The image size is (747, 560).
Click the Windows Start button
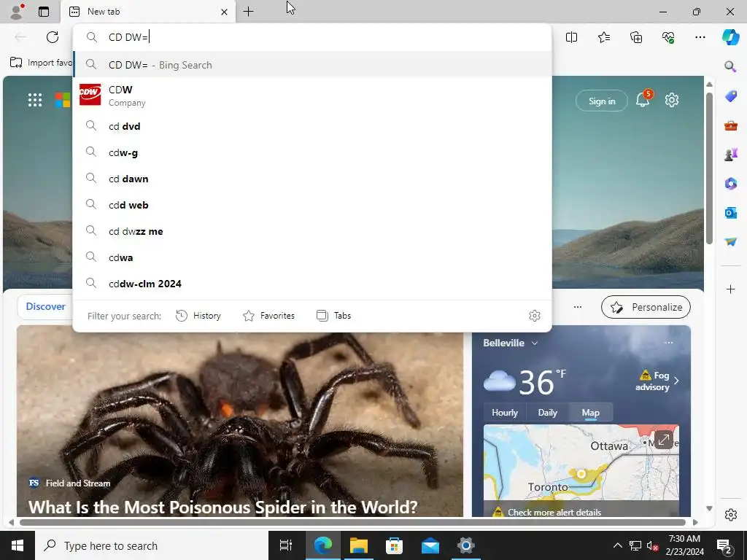[x=18, y=545]
